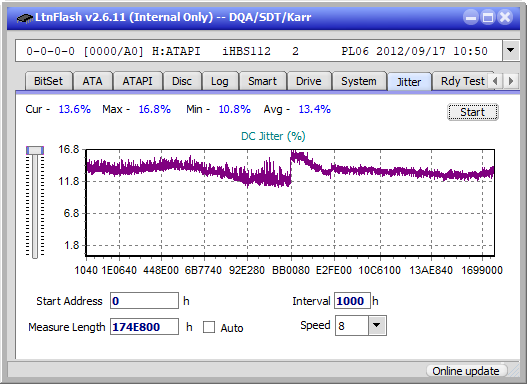Select the ATAPI tab
The height and width of the screenshot is (384, 527).
[x=137, y=81]
